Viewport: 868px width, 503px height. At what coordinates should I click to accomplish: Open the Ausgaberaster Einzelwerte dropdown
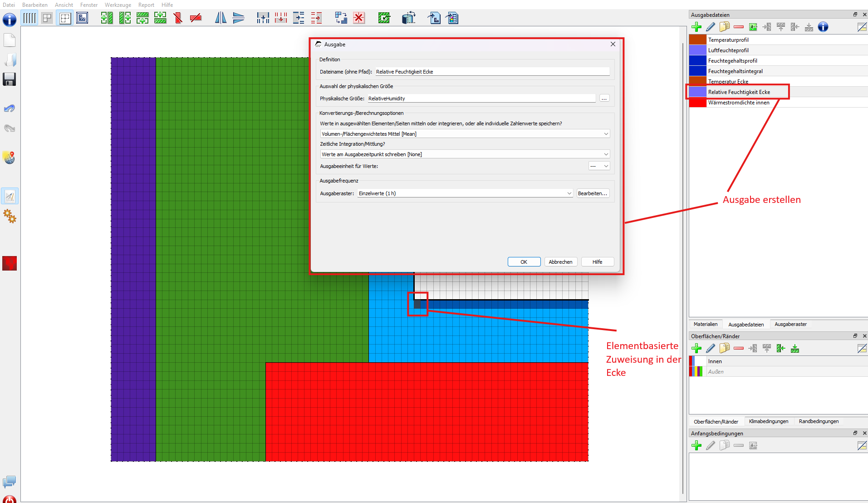pos(465,193)
